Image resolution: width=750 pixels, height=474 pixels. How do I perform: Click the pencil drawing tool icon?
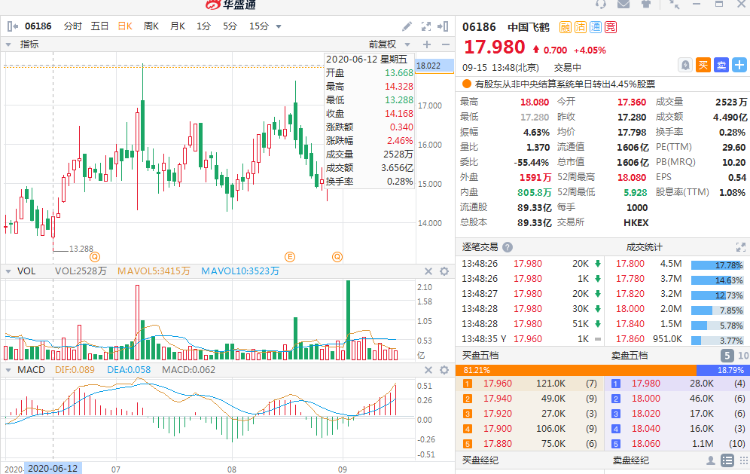407,25
